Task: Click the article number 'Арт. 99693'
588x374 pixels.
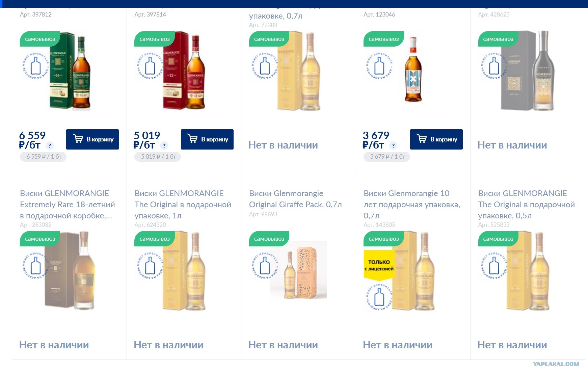Action: coord(263,214)
